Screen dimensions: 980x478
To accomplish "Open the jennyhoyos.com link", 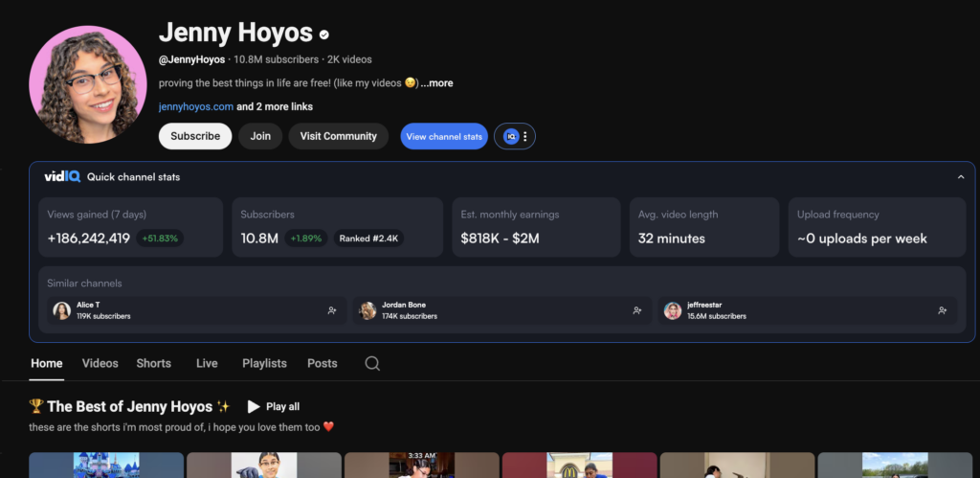I will point(196,107).
